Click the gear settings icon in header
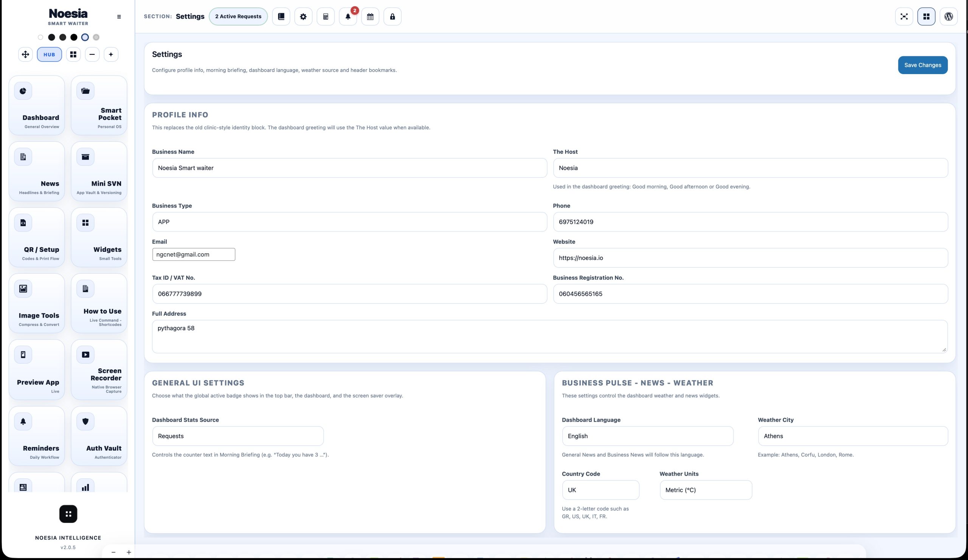The image size is (968, 560). coord(304,17)
